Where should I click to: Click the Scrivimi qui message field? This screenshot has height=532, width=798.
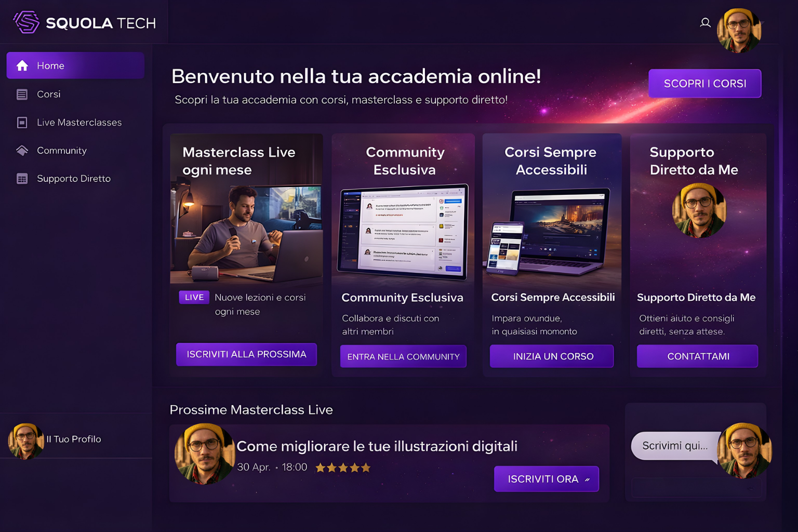[675, 446]
